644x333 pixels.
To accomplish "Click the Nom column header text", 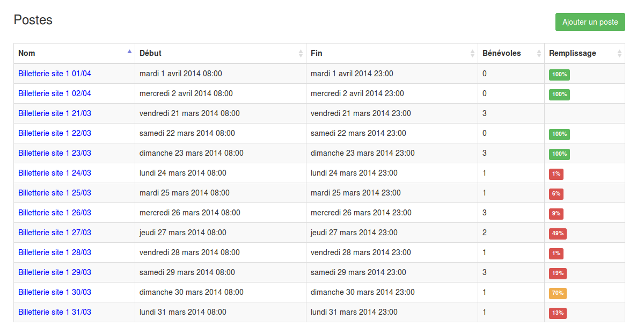I will pos(27,53).
